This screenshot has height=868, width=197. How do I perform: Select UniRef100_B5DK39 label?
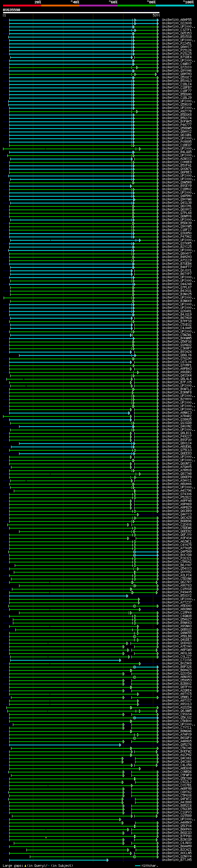click(177, 223)
